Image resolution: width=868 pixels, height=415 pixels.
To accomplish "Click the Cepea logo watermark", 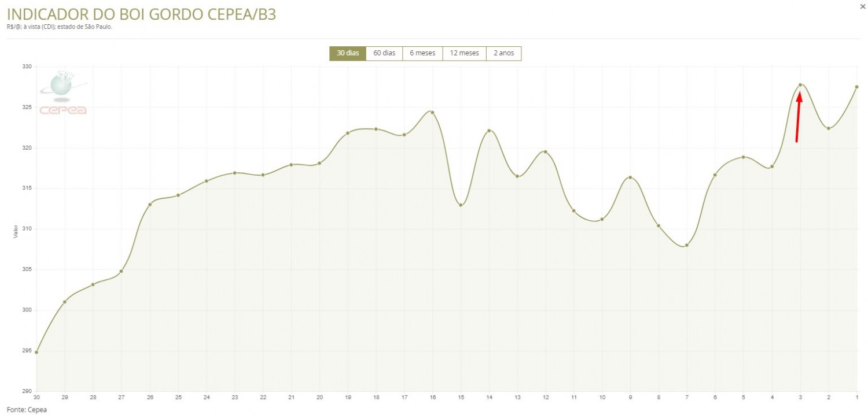I will (62, 94).
